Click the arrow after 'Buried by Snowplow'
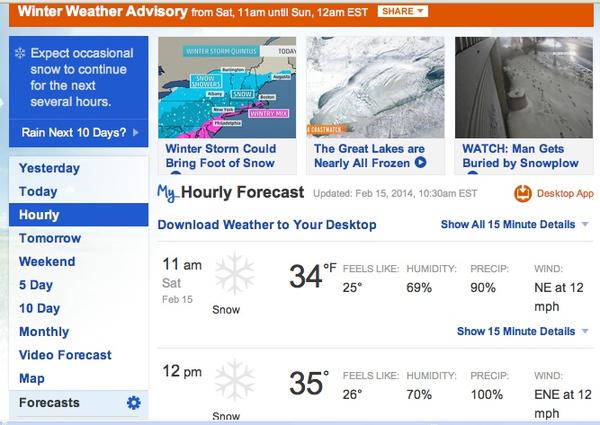Image resolution: width=600 pixels, height=425 pixels. pyautogui.click(x=584, y=163)
